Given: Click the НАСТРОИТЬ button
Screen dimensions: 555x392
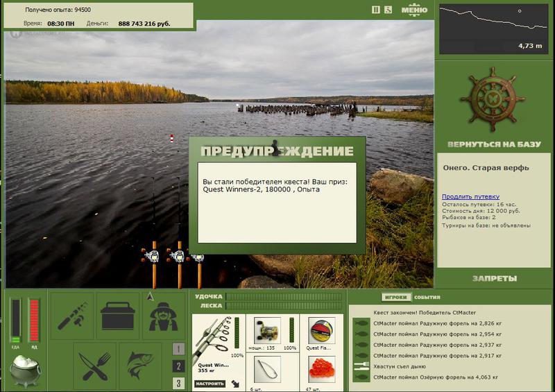Looking at the screenshot, I should pyautogui.click(x=210, y=384).
